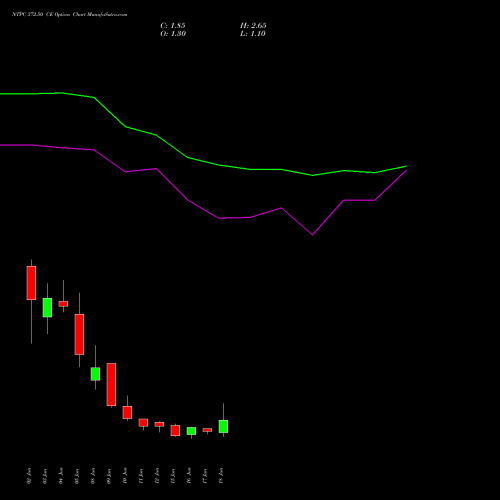
Task: Select the '09 Jun' date label on the axis
Action: [109, 476]
